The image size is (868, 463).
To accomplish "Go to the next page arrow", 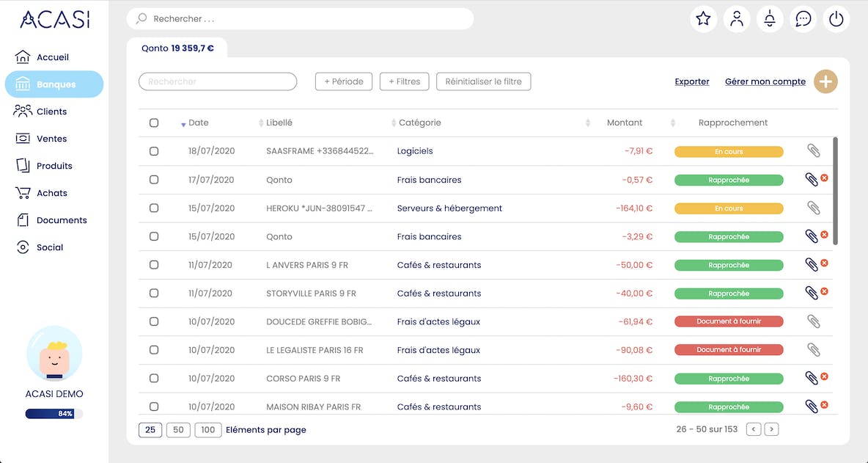I will [771, 429].
